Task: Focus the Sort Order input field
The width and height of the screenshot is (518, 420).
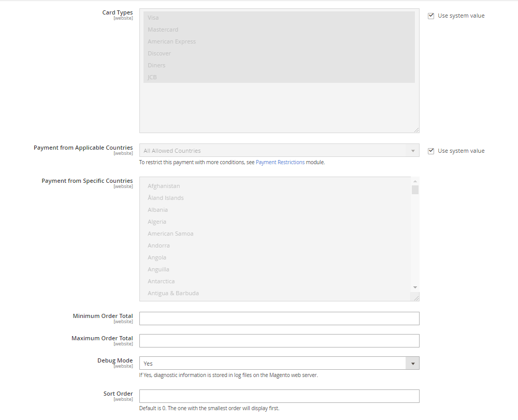Action: coord(279,396)
